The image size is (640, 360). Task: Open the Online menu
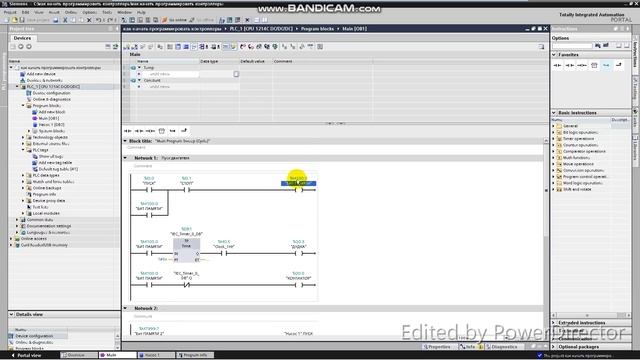point(71,12)
